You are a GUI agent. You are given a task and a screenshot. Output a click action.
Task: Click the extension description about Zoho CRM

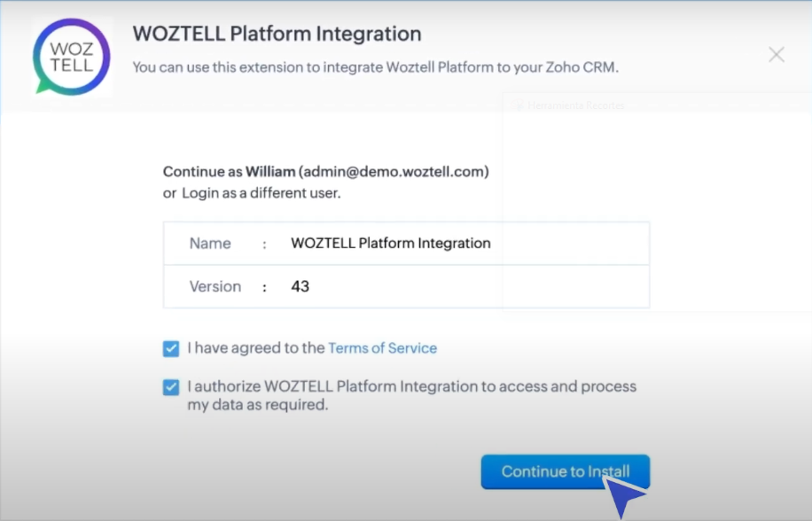[x=376, y=67]
